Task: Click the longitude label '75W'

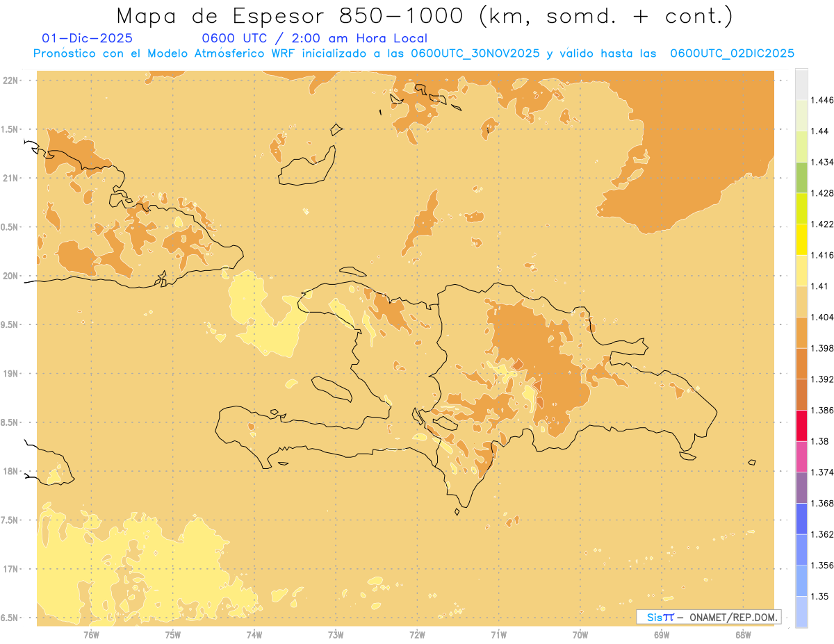Action: (173, 635)
